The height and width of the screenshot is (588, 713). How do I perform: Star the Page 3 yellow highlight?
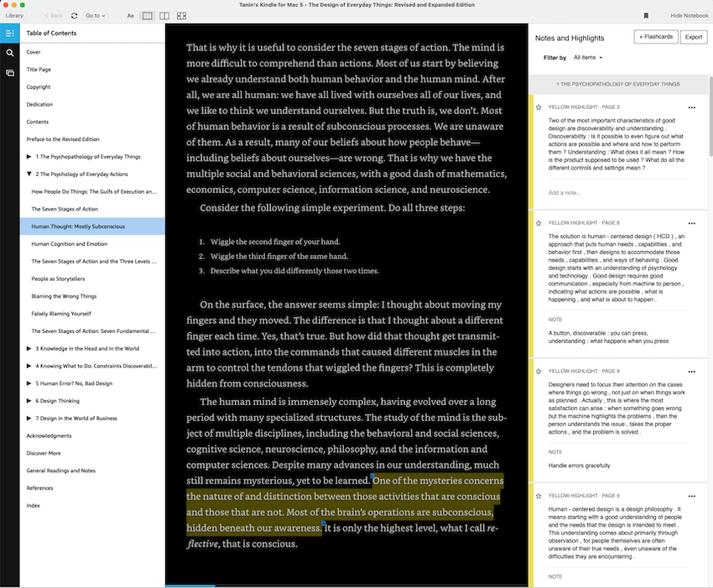coord(539,107)
